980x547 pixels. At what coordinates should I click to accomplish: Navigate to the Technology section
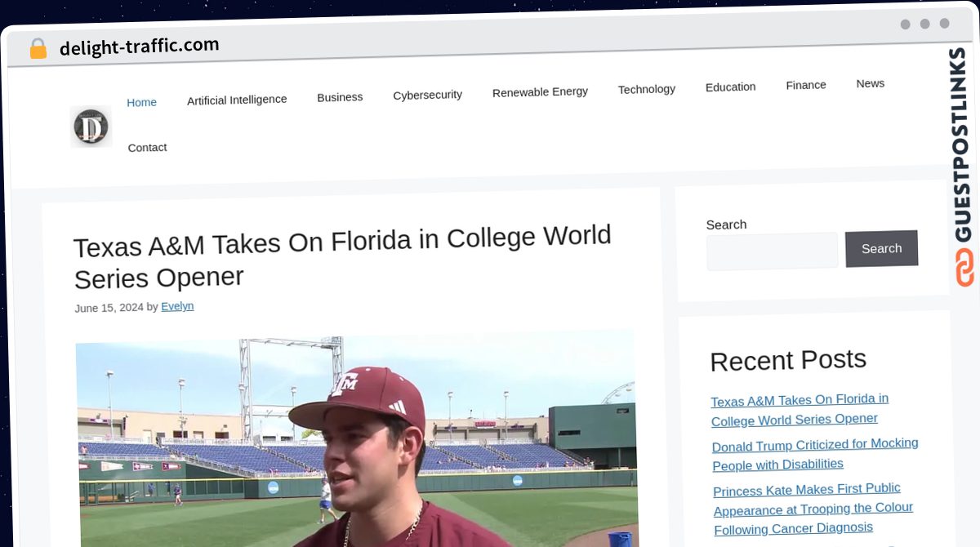[647, 89]
